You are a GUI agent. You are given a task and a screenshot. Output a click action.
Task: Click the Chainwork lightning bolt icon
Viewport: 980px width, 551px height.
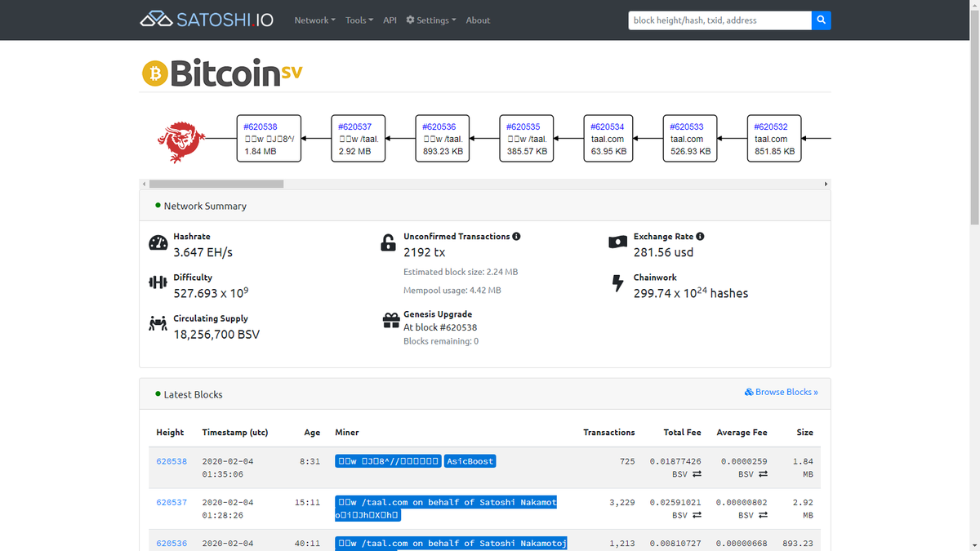click(617, 283)
